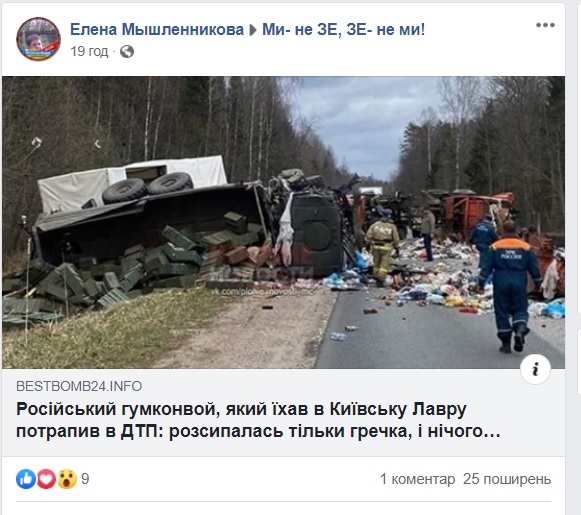Click the link info "i" icon

point(535,369)
